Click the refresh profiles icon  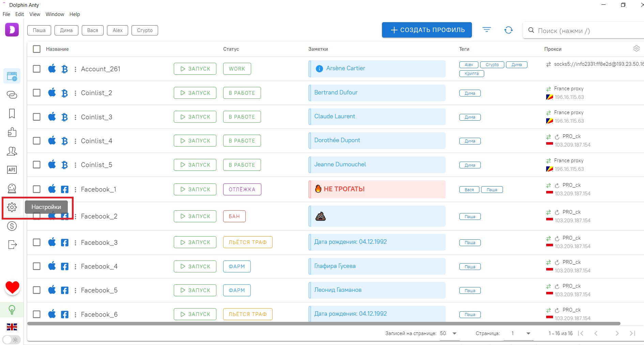pyautogui.click(x=508, y=30)
